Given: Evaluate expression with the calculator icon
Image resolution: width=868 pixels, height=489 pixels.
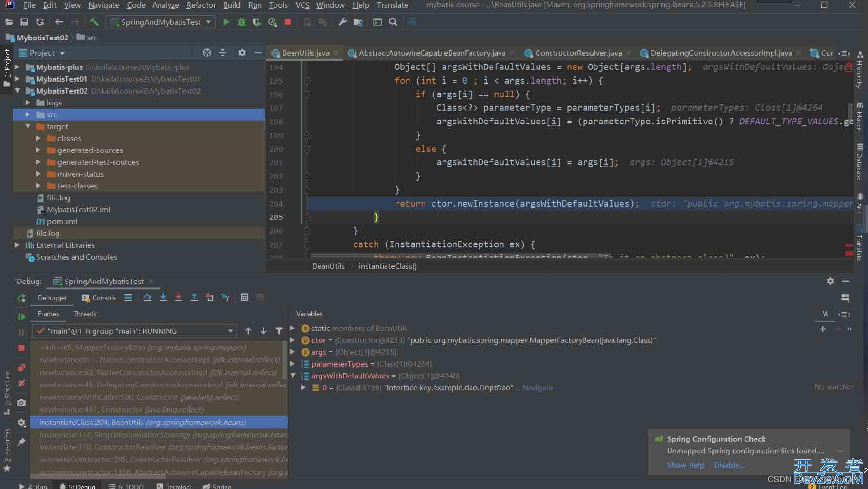Looking at the screenshot, I should [245, 297].
